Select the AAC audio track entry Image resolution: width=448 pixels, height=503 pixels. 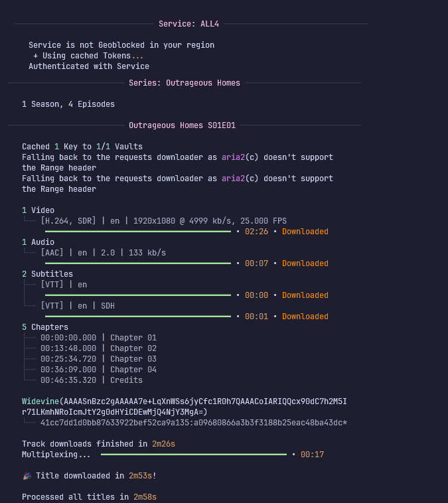103,253
